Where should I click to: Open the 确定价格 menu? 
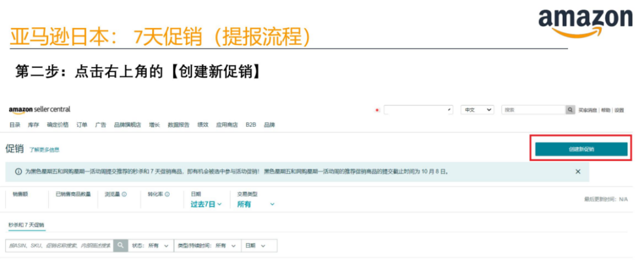(58, 125)
